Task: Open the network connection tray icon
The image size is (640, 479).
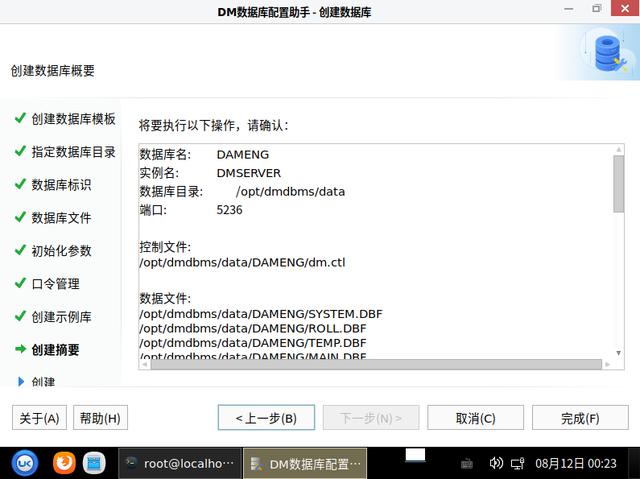Action: pyautogui.click(x=518, y=463)
